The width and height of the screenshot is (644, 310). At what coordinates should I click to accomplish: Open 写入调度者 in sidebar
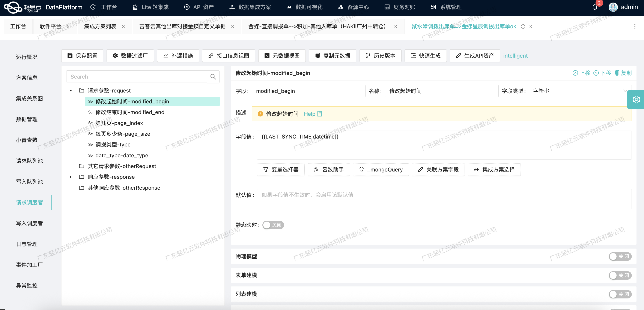29,223
